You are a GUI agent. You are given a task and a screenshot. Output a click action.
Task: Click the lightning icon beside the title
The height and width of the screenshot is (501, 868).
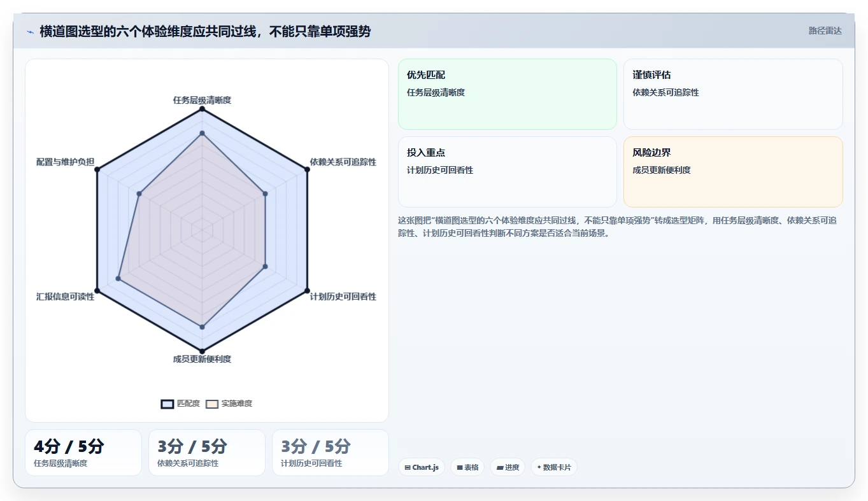coord(30,31)
